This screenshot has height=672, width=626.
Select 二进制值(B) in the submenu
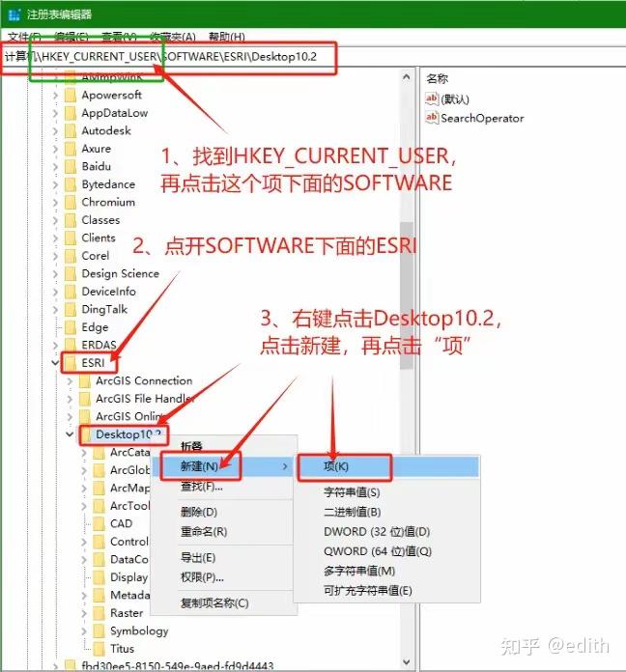pos(387,512)
